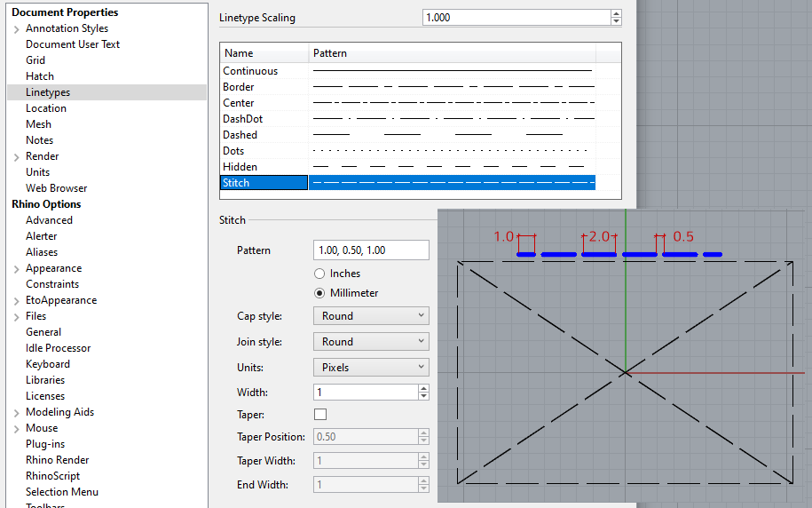The image size is (812, 508).
Task: Open the Constraints options page
Action: [52, 284]
